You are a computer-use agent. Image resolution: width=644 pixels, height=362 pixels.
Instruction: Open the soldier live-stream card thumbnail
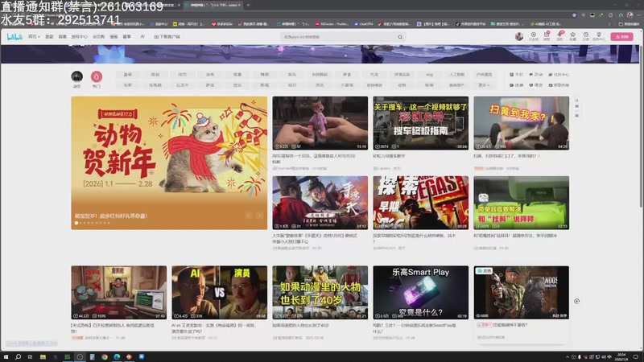521,292
